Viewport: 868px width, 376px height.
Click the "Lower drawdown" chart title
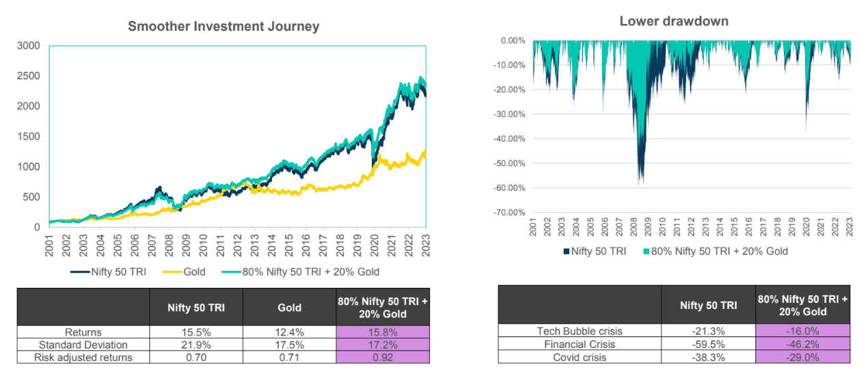coord(673,21)
